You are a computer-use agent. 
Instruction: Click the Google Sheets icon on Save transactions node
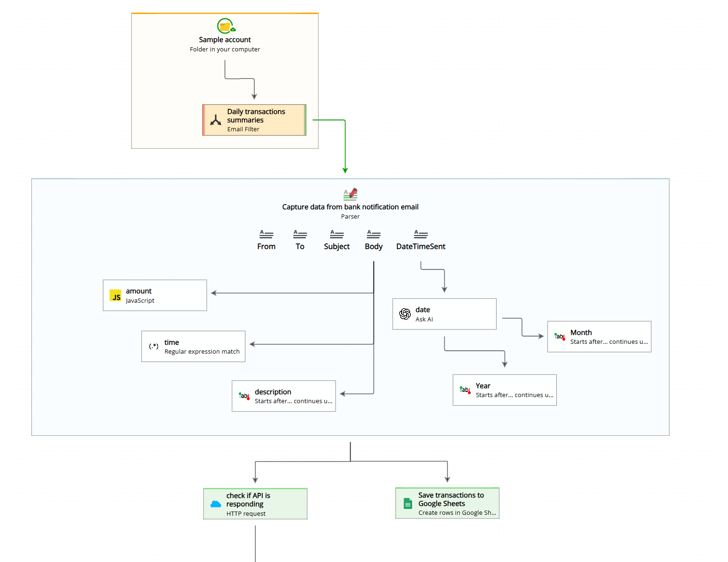[407, 503]
